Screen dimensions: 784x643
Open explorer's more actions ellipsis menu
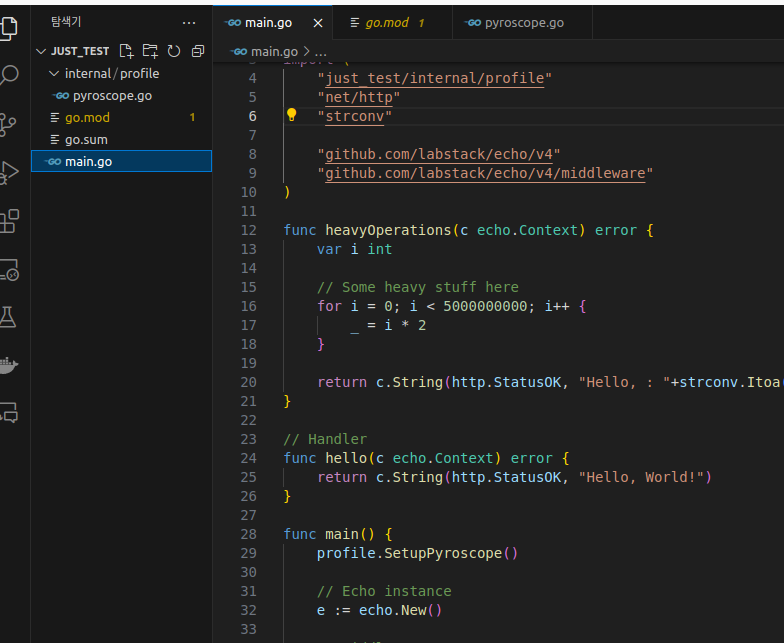click(x=189, y=22)
